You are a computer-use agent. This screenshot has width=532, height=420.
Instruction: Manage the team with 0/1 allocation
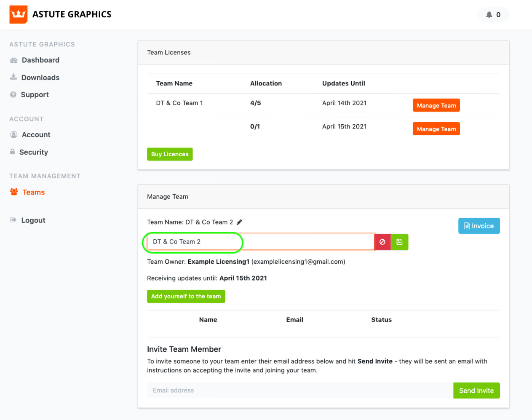436,129
